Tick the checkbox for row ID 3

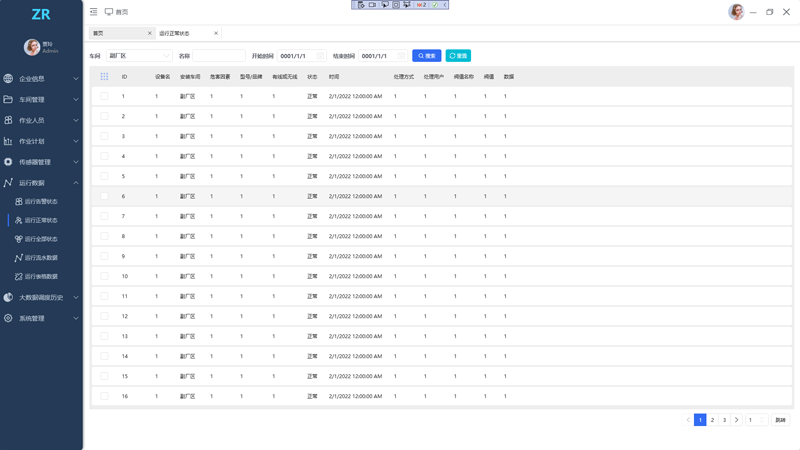click(105, 136)
